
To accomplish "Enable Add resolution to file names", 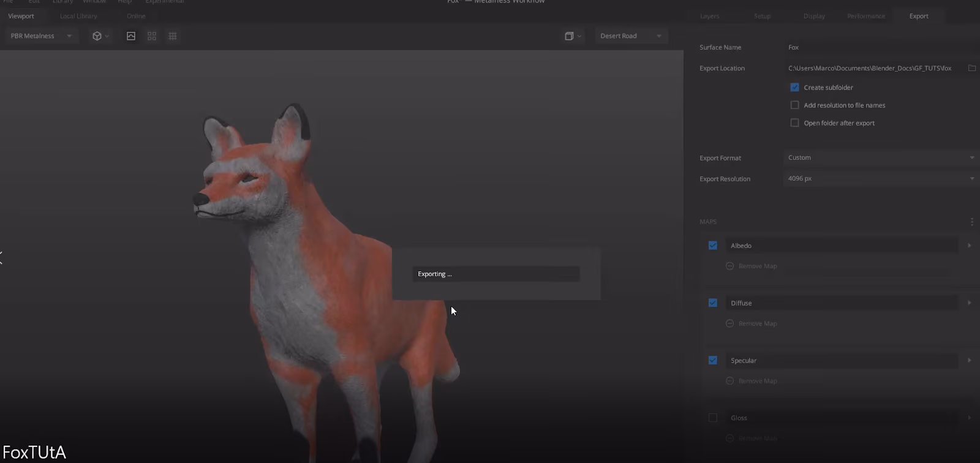I will [794, 105].
